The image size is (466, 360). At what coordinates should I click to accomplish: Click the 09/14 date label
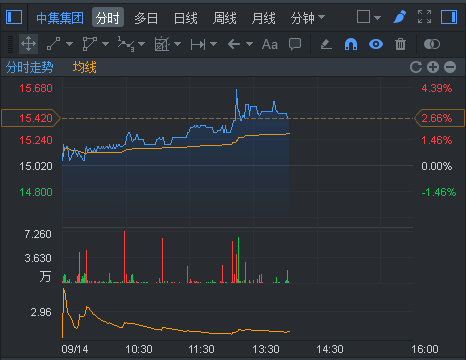(75, 349)
